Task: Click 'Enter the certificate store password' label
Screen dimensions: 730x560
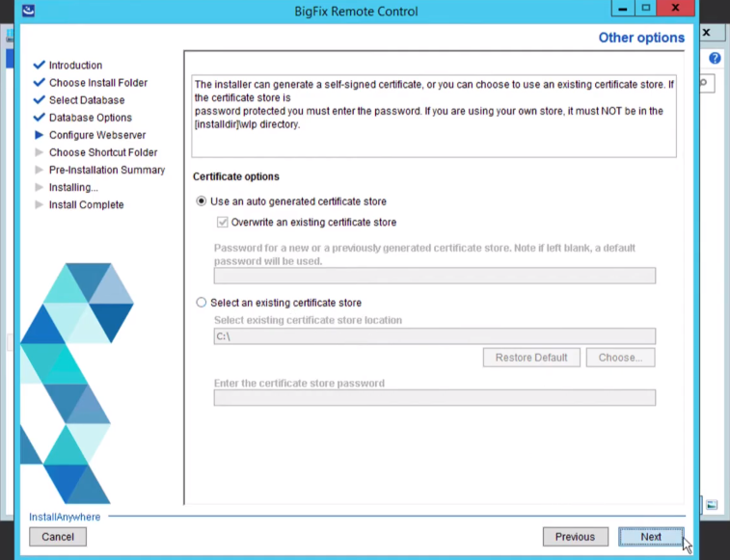Action: click(x=299, y=383)
